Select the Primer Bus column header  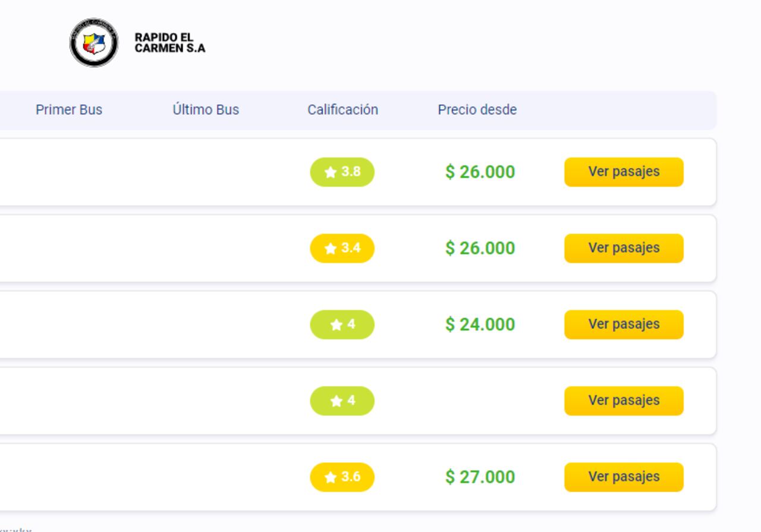pyautogui.click(x=69, y=110)
